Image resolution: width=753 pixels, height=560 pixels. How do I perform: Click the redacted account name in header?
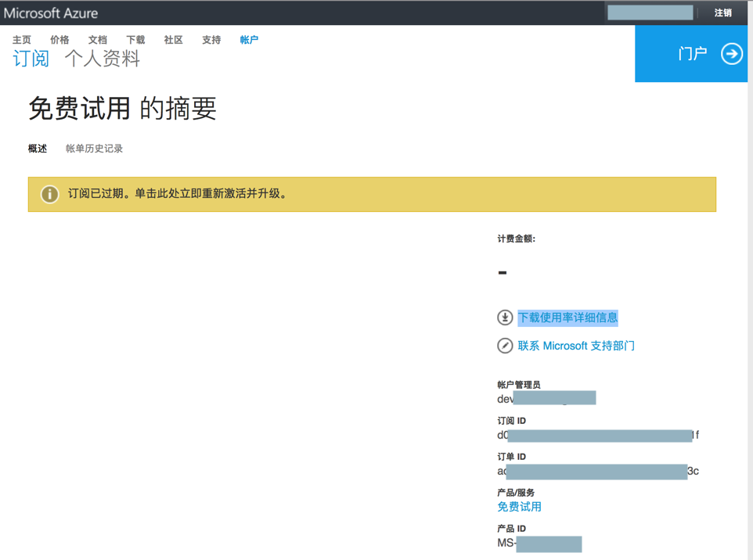pos(650,13)
